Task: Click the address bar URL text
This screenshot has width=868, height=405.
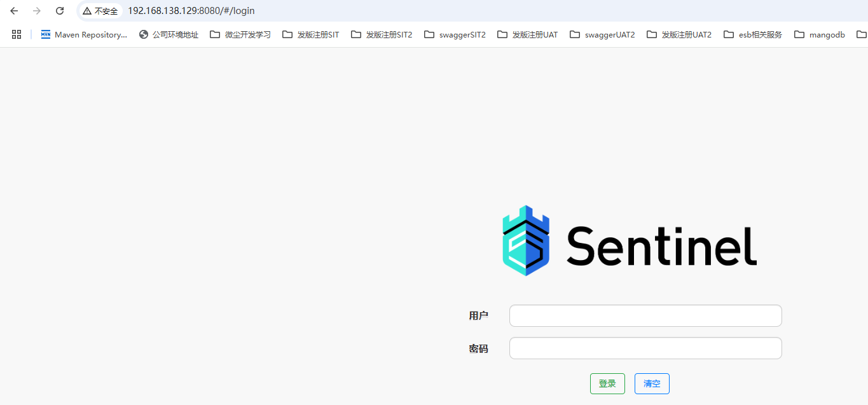Action: (x=191, y=11)
